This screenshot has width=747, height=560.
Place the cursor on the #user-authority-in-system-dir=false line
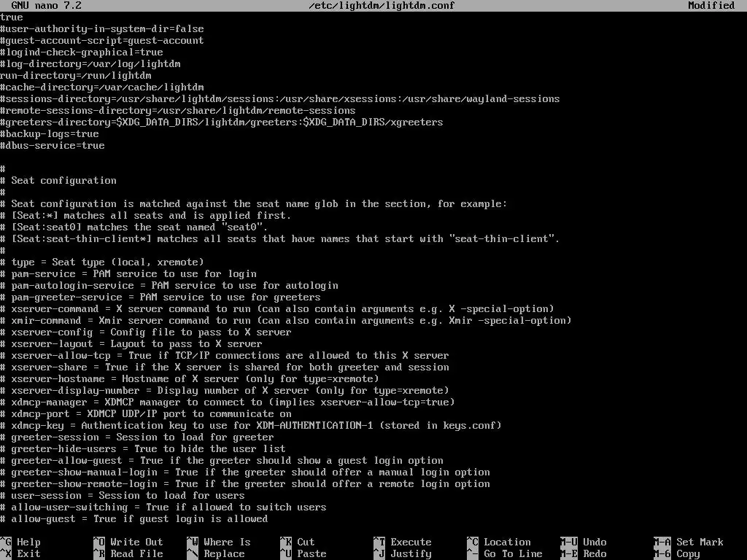(x=102, y=28)
